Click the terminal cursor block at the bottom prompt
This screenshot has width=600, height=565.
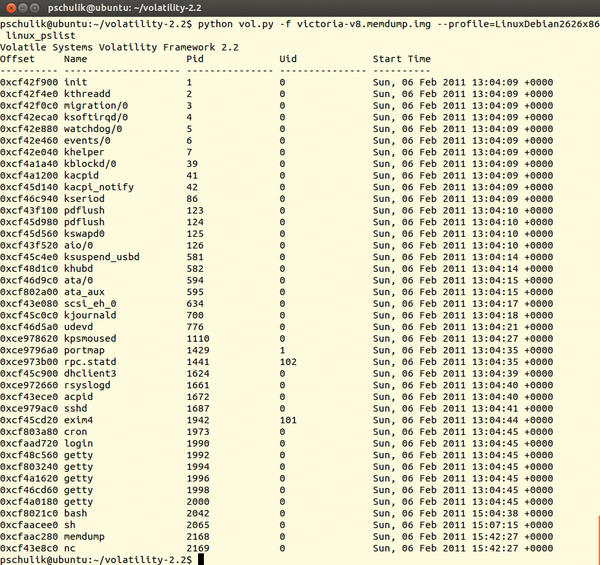click(x=201, y=560)
